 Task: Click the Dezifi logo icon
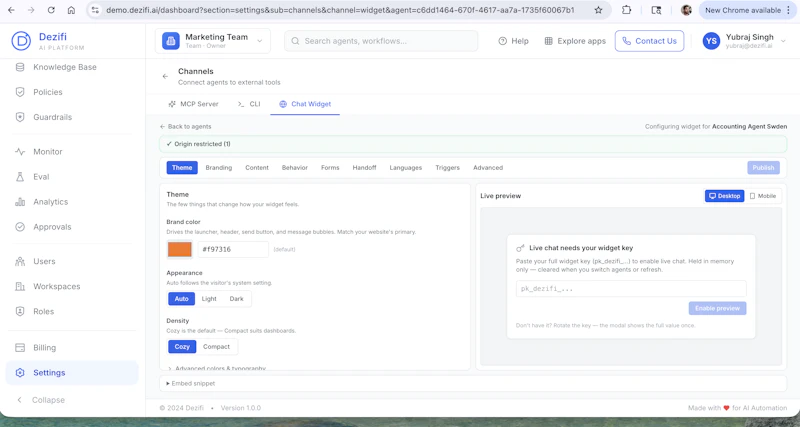point(21,41)
